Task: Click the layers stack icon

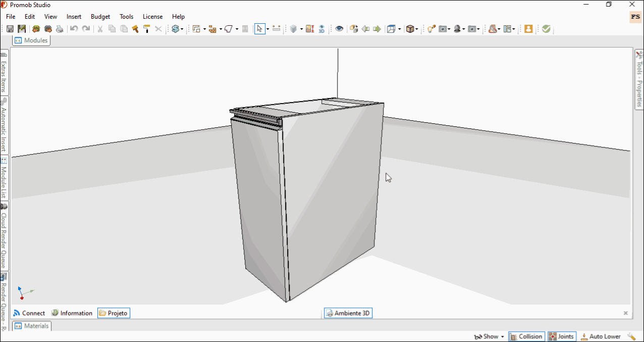Action: click(x=293, y=29)
